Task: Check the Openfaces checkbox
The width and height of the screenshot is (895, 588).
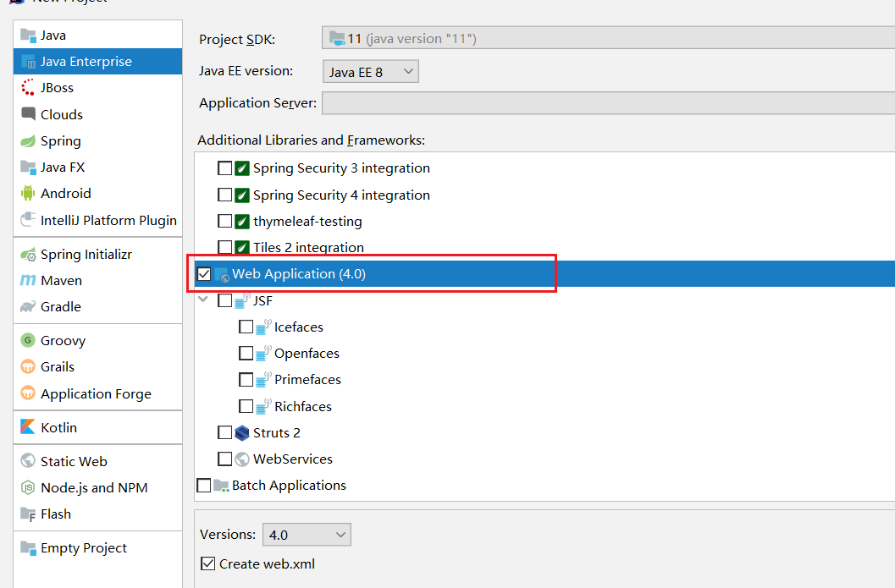Action: click(x=246, y=354)
